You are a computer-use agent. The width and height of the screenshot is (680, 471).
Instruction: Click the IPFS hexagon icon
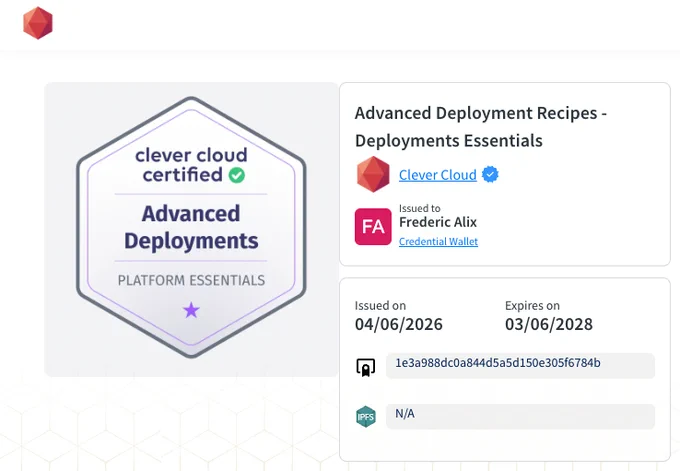[x=366, y=416]
